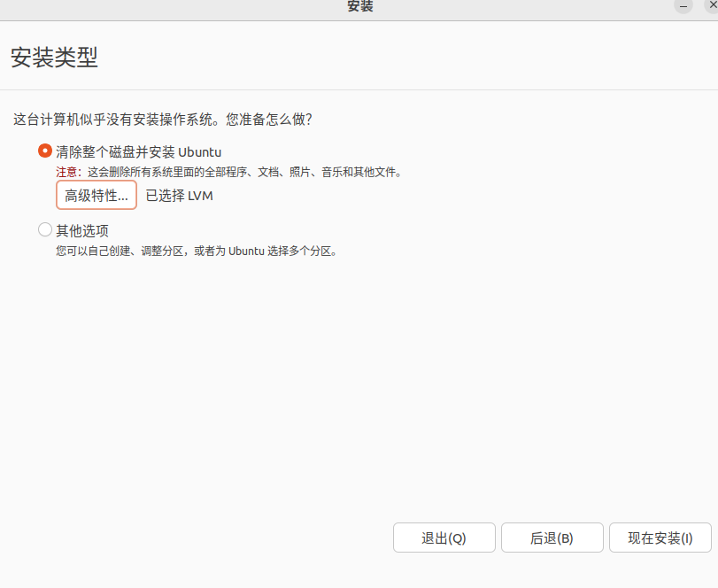Click the 安装类型 page heading

point(54,58)
